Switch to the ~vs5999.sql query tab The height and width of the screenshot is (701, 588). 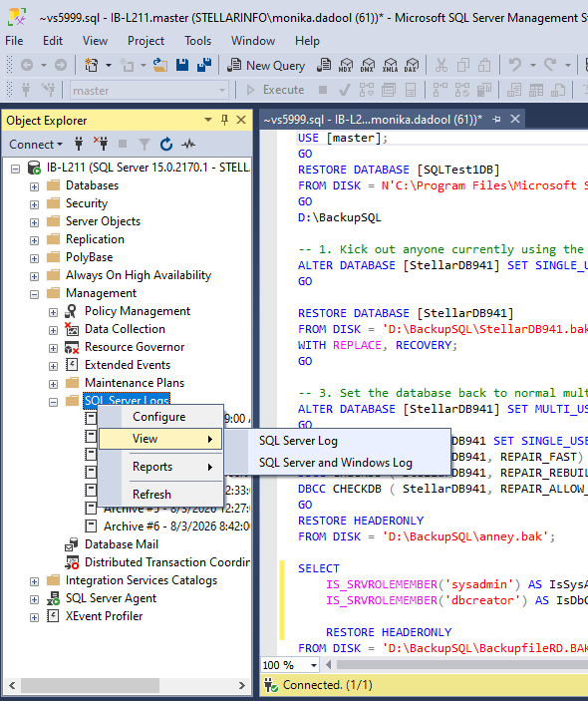tap(373, 120)
